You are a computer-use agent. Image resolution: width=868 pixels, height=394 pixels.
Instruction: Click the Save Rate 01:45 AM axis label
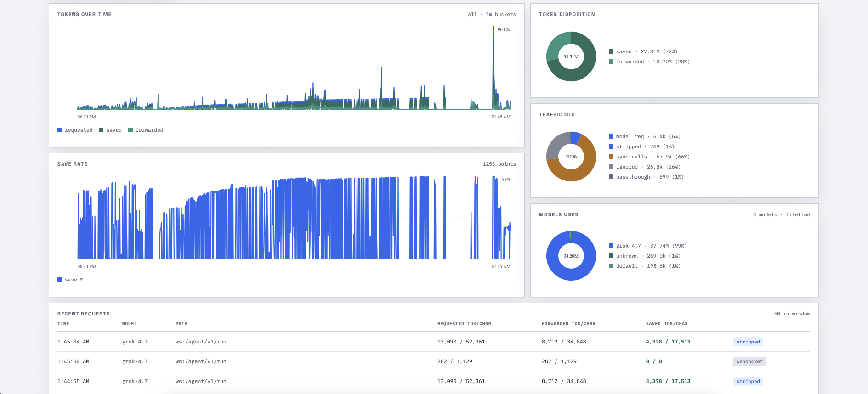point(501,267)
